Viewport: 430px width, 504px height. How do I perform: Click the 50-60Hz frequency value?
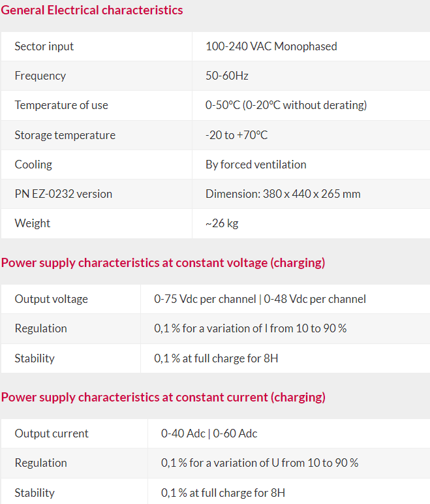pyautogui.click(x=227, y=76)
